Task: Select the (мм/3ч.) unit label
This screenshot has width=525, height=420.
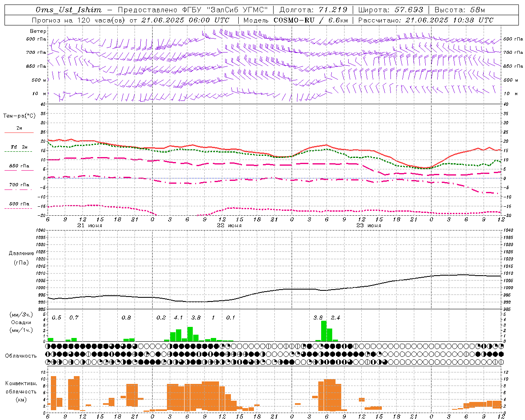Action: coord(21,315)
